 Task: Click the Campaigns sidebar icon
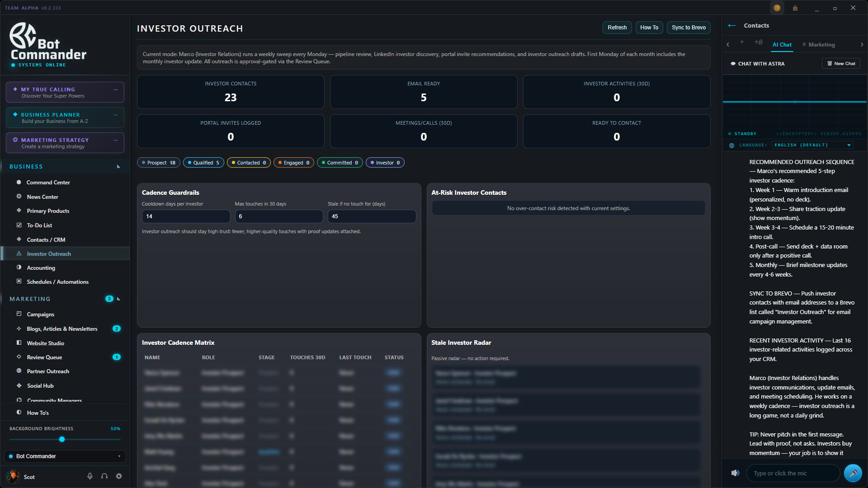coord(19,314)
